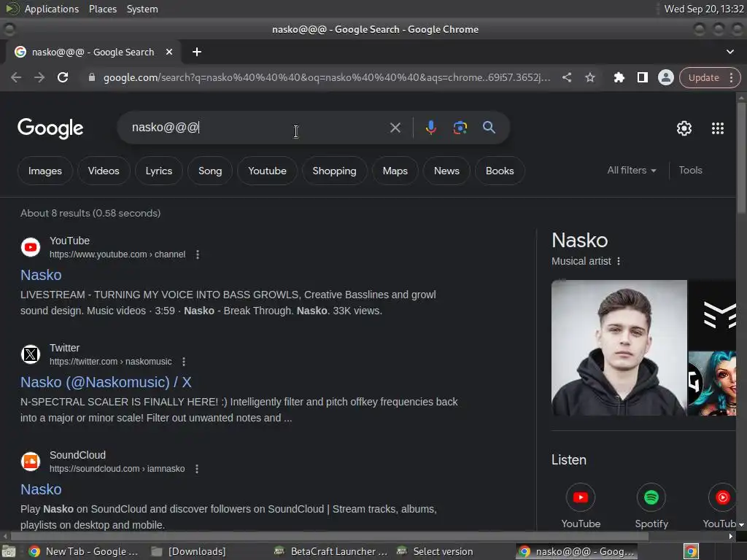Click the YouTube favicon in results

(31, 247)
